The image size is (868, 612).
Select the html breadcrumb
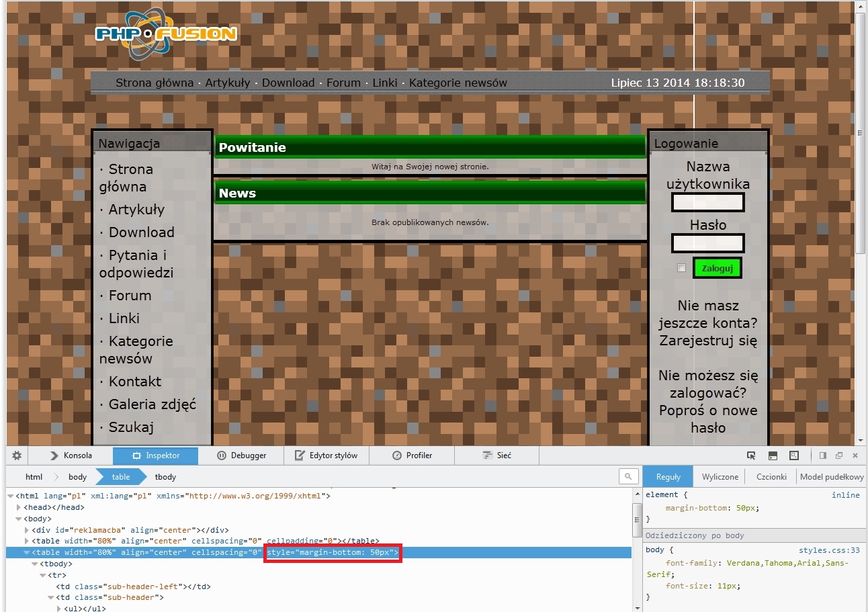pyautogui.click(x=34, y=477)
